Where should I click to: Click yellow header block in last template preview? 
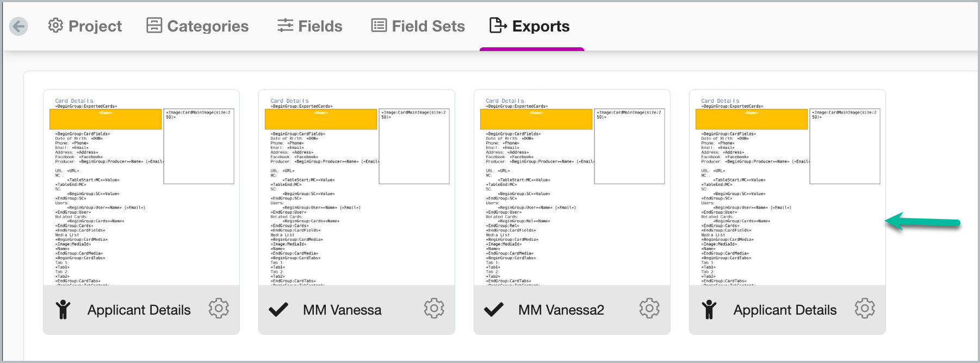[752, 119]
